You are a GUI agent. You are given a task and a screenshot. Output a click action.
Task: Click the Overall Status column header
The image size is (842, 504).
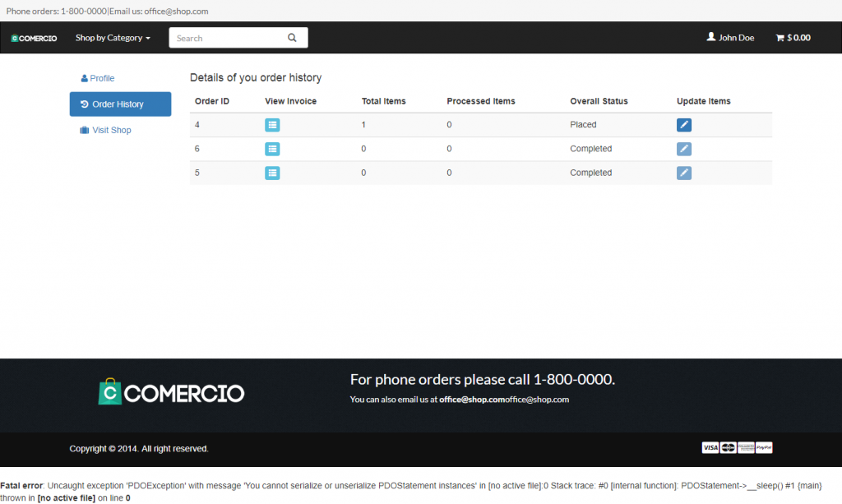(599, 101)
